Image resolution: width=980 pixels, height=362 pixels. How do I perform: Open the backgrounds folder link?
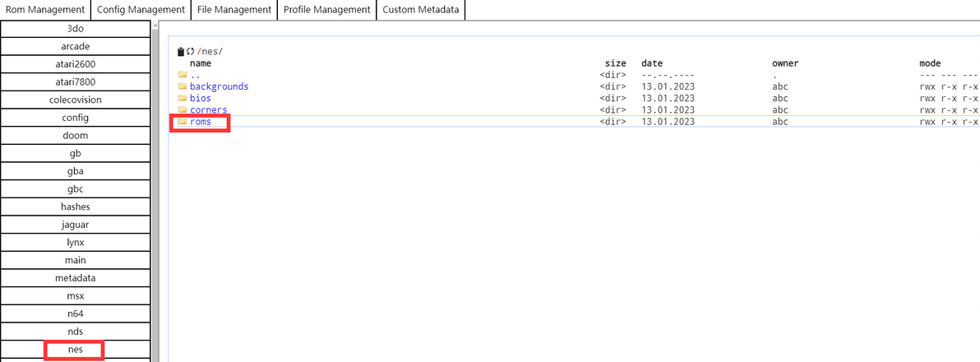(219, 86)
